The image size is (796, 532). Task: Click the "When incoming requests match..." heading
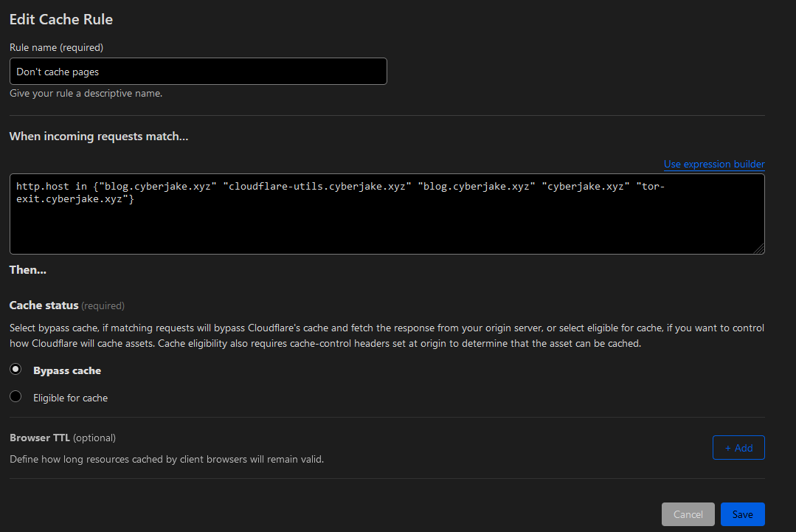coord(99,137)
